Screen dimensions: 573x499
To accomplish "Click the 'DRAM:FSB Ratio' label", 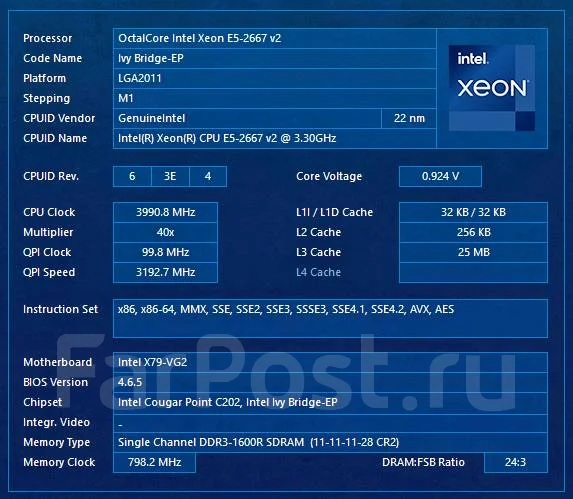I will tap(423, 462).
